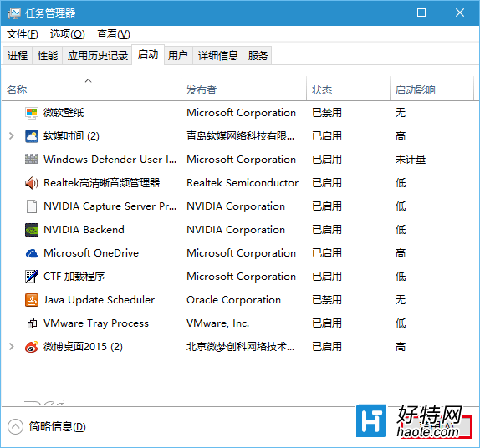Select the Java Update Scheduler entry name
The image size is (480, 448).
tap(99, 300)
